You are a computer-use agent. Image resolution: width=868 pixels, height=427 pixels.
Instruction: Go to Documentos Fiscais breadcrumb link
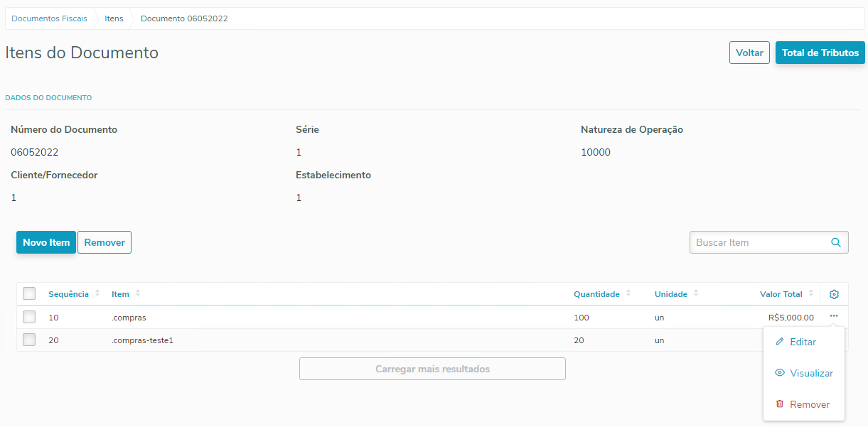click(x=50, y=18)
